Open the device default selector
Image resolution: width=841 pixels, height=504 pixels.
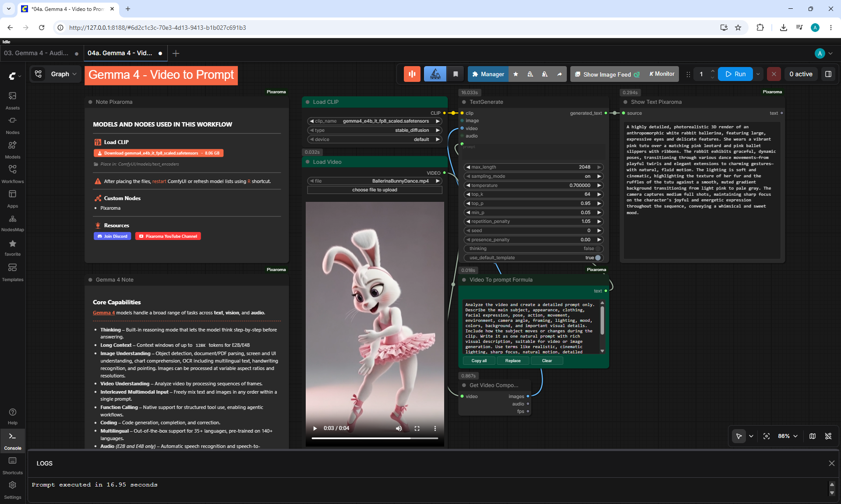375,140
